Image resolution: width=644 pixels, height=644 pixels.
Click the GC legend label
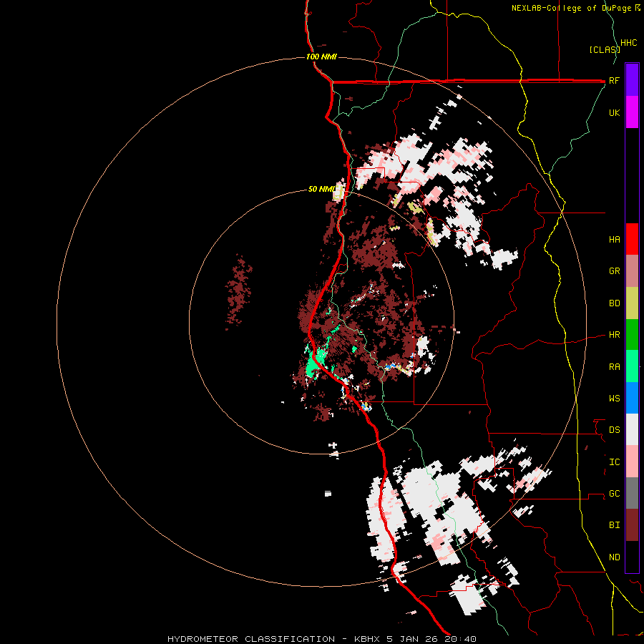[614, 494]
